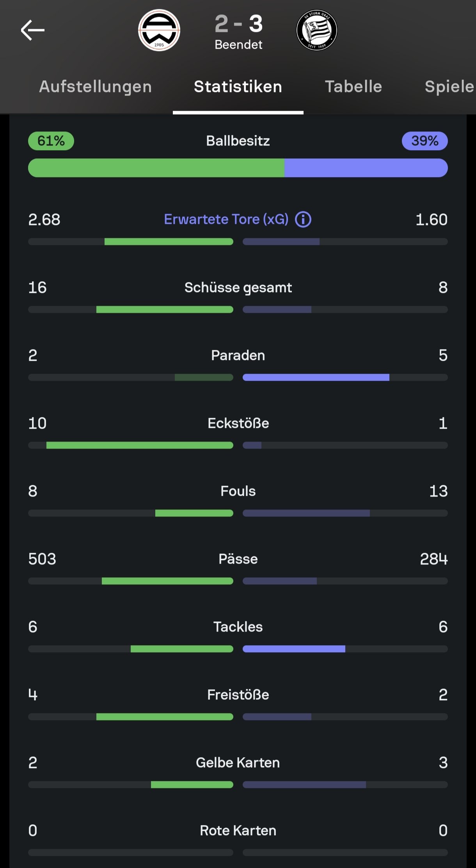Open the home team crest with 1905

(x=159, y=30)
